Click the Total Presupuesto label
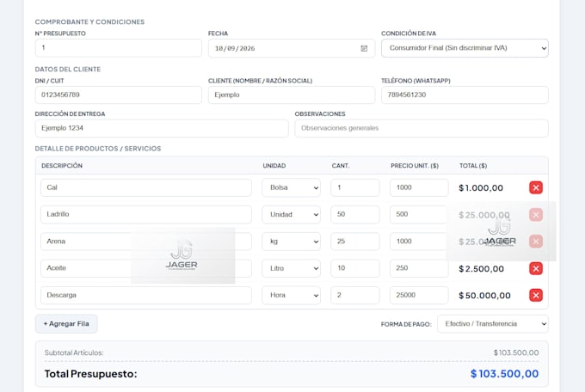 (90, 374)
